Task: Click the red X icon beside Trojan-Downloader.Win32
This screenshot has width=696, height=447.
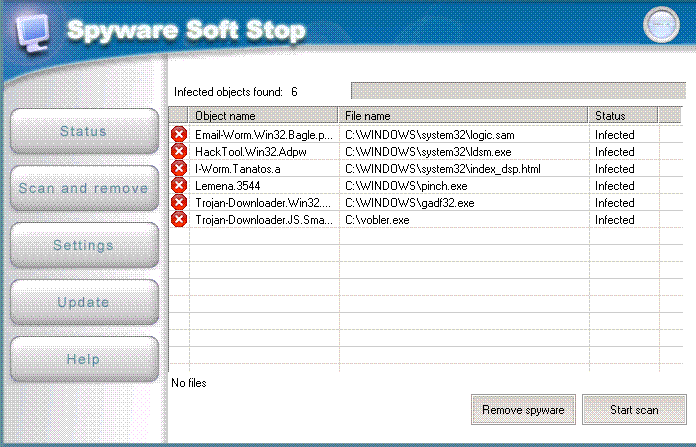Action: point(179,202)
